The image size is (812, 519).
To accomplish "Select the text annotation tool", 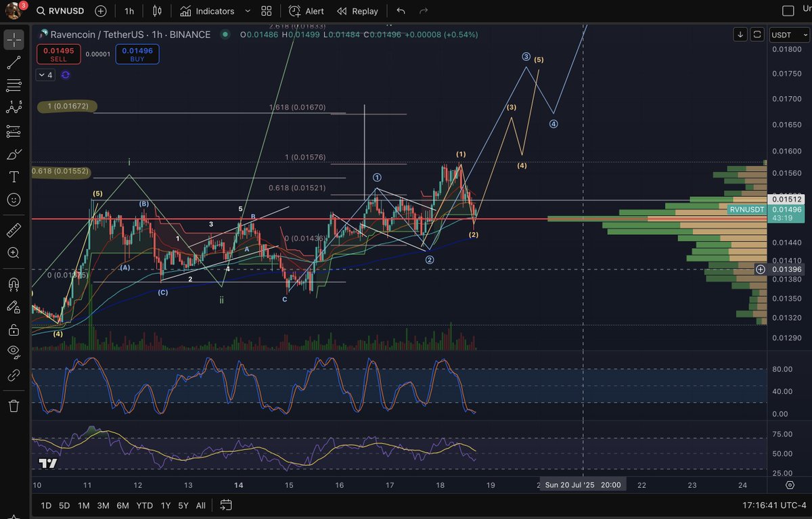I will pyautogui.click(x=14, y=177).
